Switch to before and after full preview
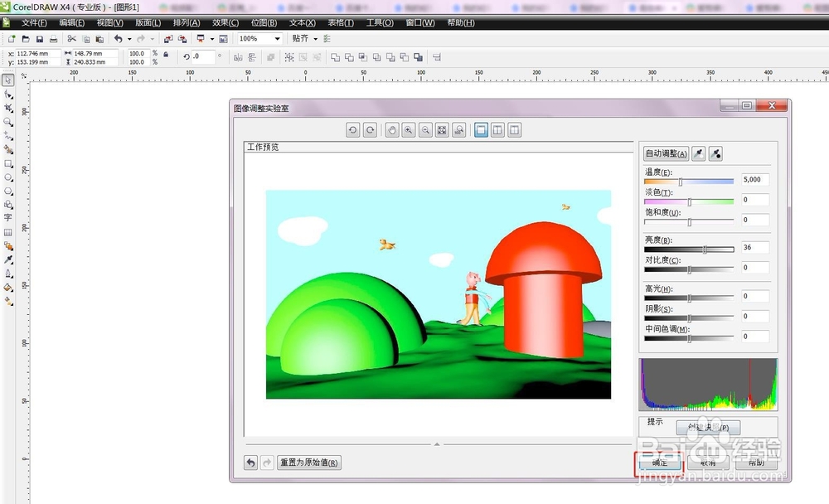829x504 pixels. [x=497, y=129]
